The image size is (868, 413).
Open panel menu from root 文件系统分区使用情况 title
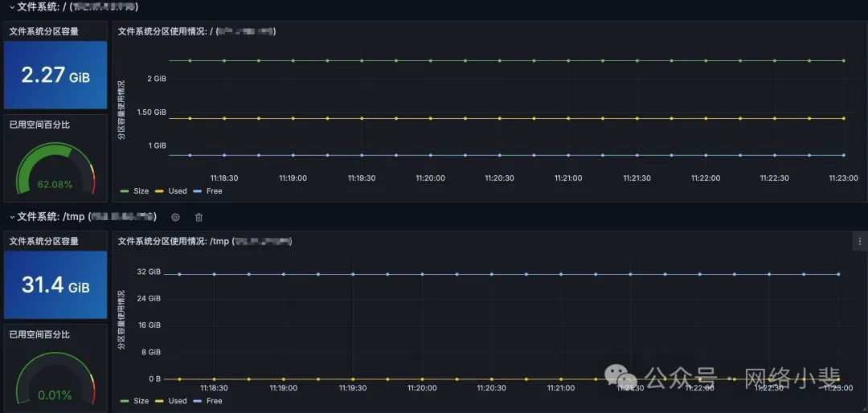[197, 31]
